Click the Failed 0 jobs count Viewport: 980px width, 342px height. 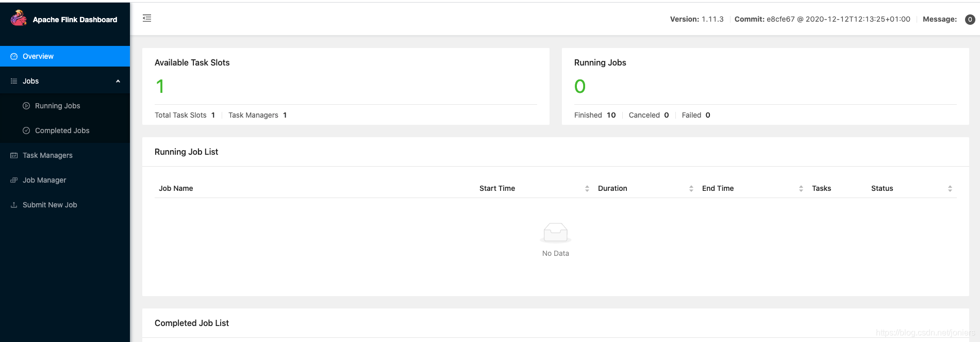(x=696, y=115)
